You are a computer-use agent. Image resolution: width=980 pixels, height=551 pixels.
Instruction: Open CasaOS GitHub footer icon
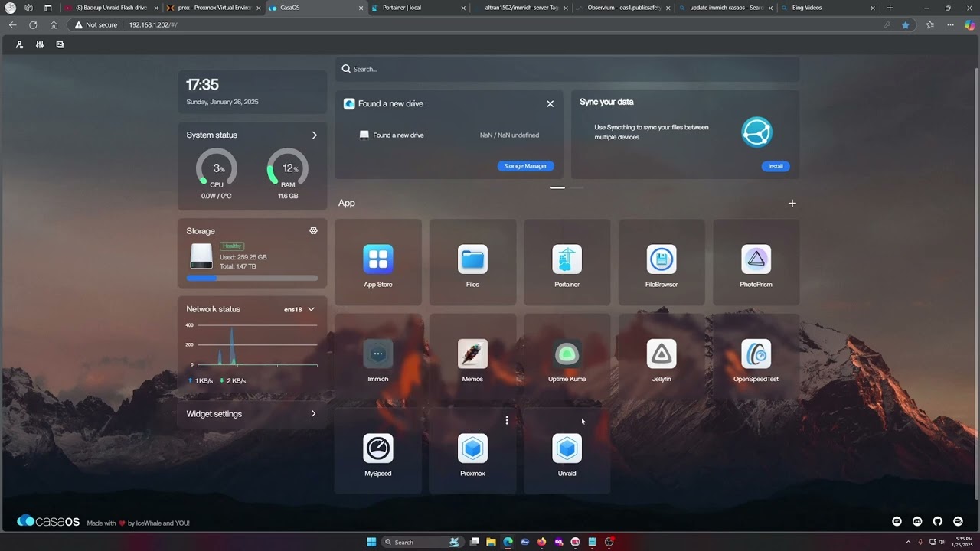(938, 521)
